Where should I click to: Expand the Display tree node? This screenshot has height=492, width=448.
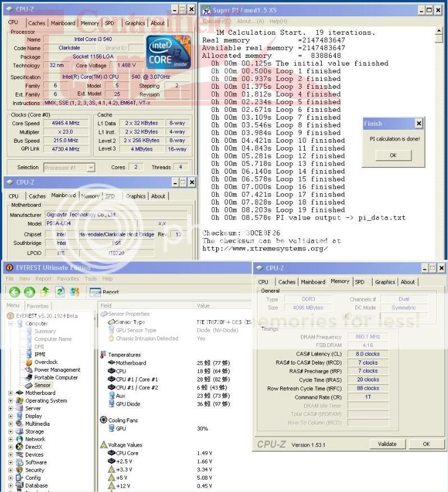coord(11,416)
